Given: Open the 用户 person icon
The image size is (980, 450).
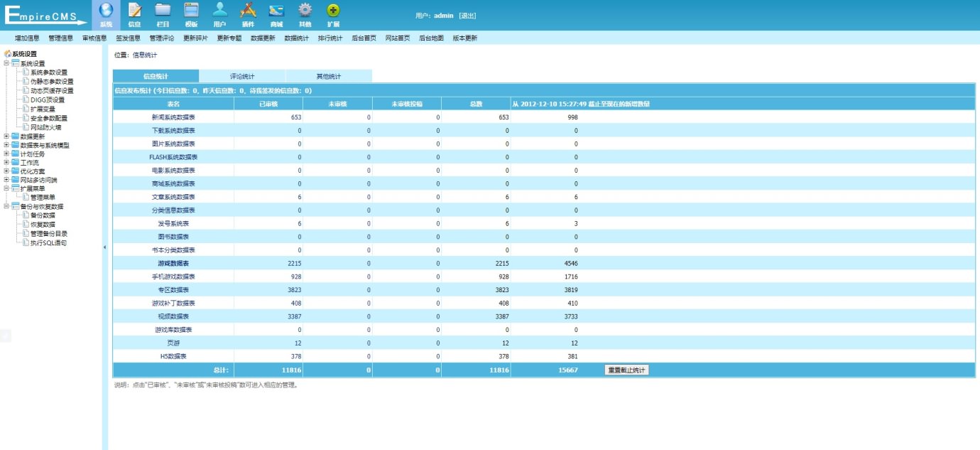Looking at the screenshot, I should click(x=219, y=10).
